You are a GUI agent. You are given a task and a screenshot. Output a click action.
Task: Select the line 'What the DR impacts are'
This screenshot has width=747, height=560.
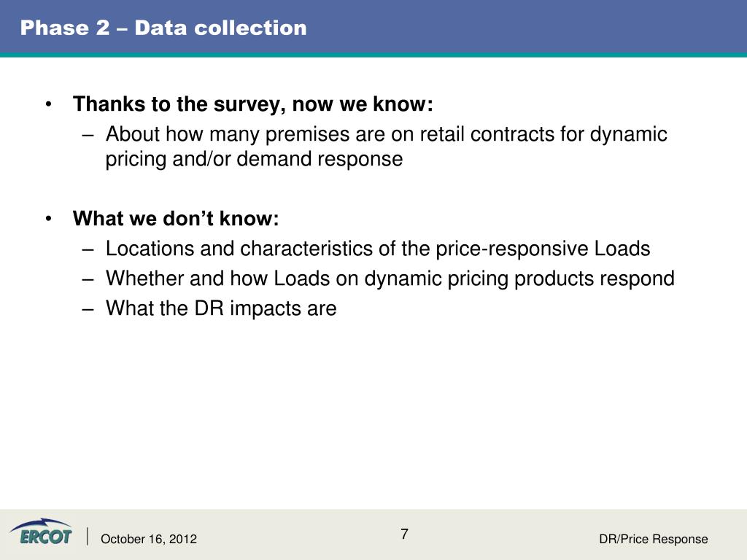pyautogui.click(x=221, y=308)
